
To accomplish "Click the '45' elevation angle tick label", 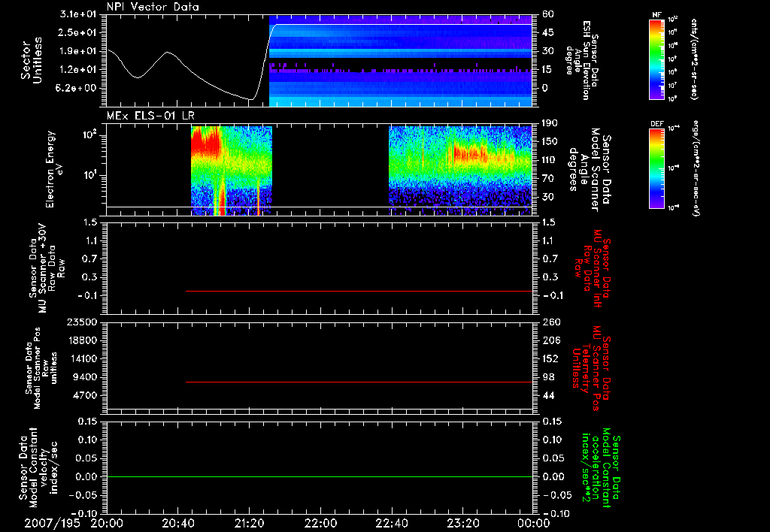I will 548,32.
